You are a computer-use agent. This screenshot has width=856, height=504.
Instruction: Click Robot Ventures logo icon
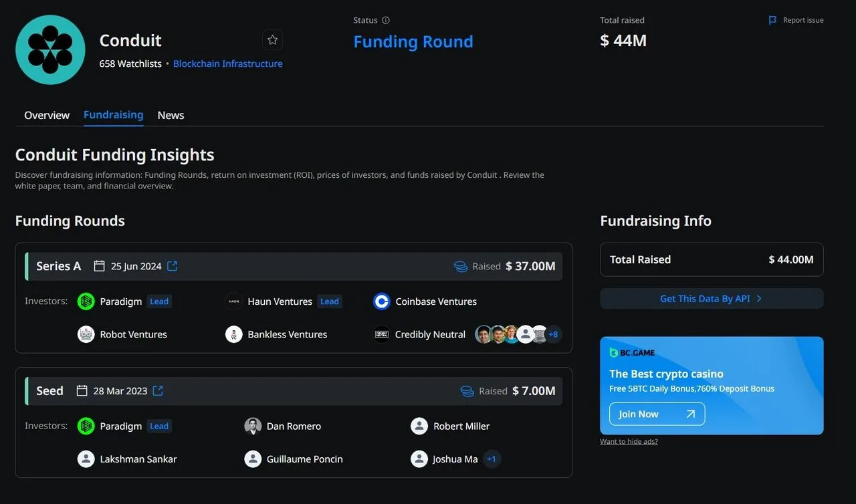coord(86,334)
